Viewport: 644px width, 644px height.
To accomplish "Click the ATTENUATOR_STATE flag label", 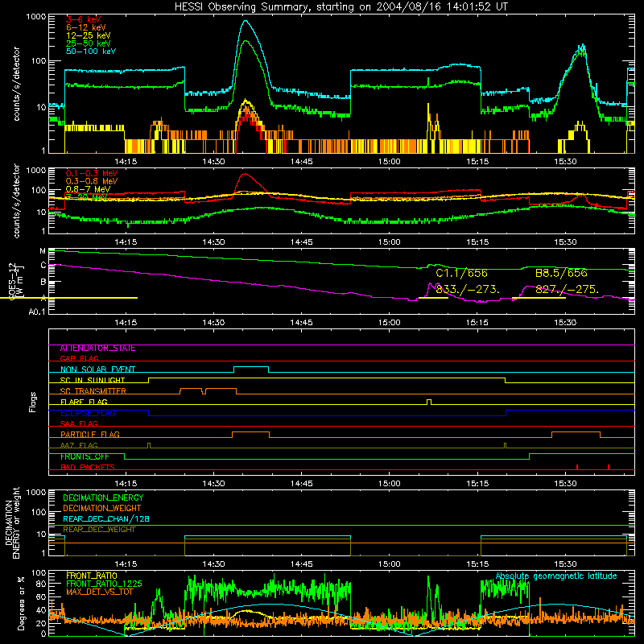I will pyautogui.click(x=97, y=349).
